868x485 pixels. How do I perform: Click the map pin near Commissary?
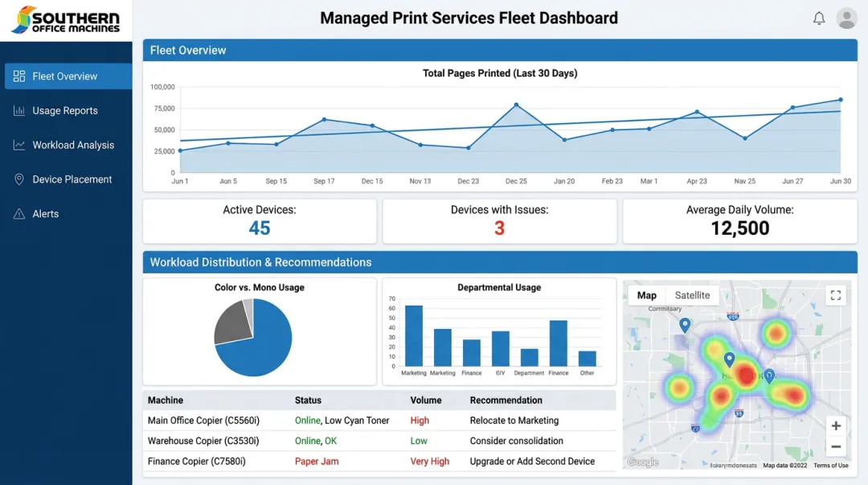pos(685,325)
